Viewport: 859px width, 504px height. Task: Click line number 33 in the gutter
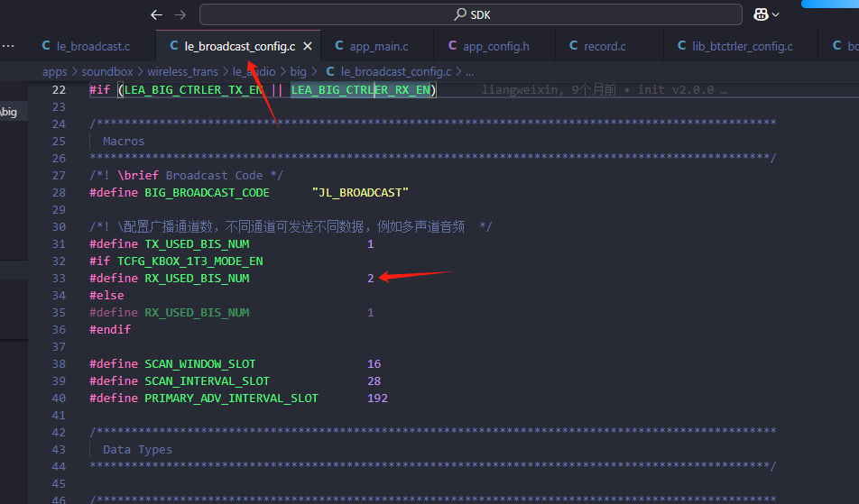pyautogui.click(x=59, y=278)
